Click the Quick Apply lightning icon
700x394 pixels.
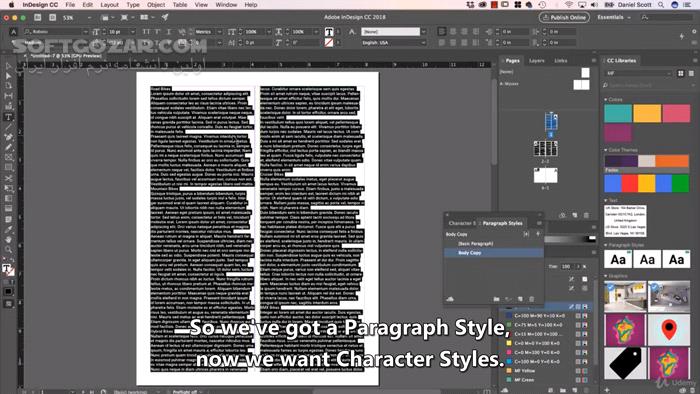point(682,37)
